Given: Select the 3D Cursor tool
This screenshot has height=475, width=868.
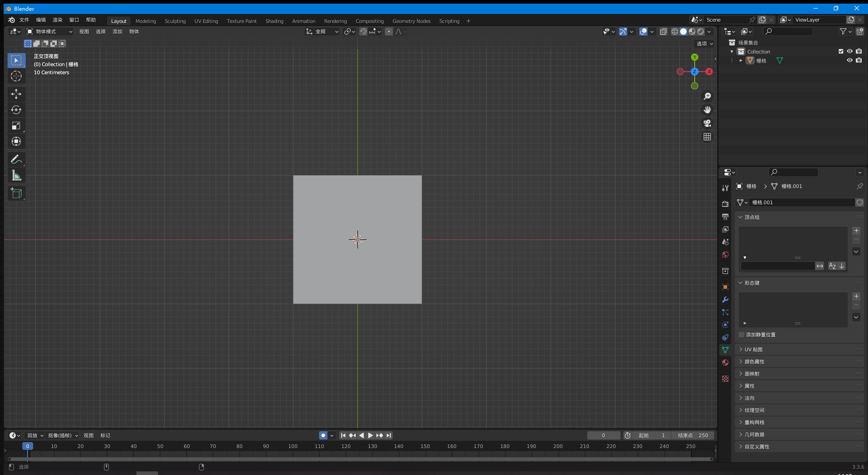Looking at the screenshot, I should click(x=16, y=76).
